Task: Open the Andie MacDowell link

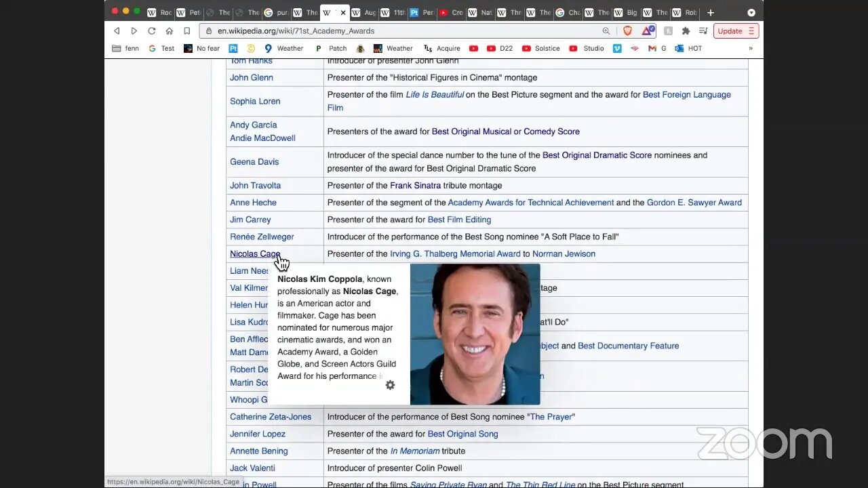Action: [262, 138]
